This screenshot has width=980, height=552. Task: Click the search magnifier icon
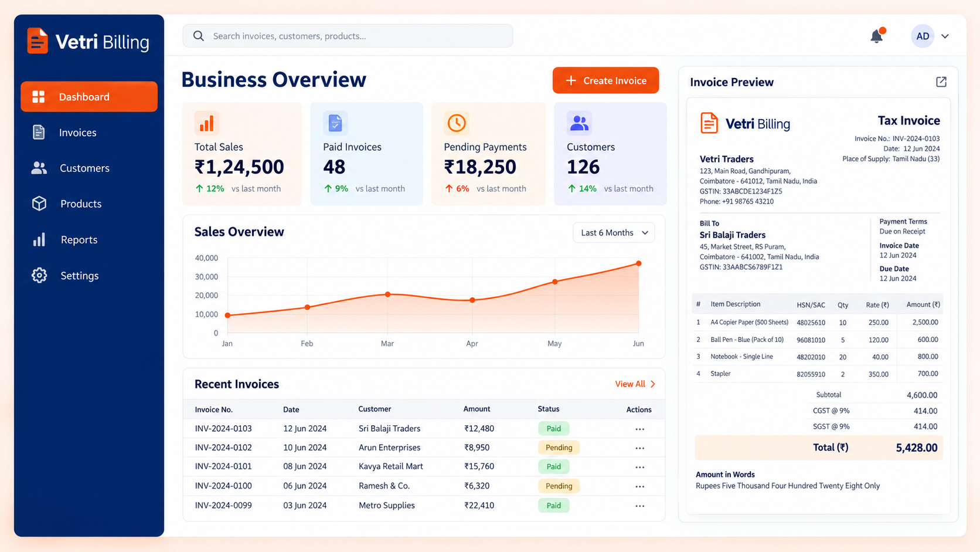point(199,36)
